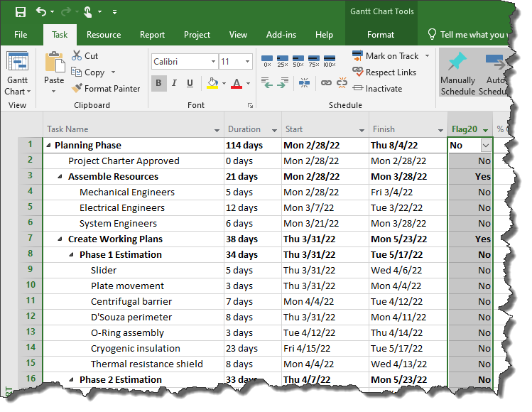The image size is (532, 412).
Task: Expand the Paste options arrow
Action: pos(53,92)
